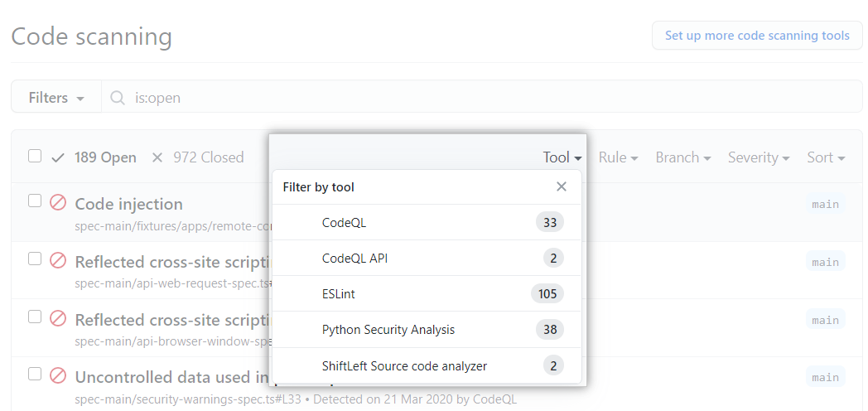Select the Uncontrolled data alert checkbox
Image resolution: width=868 pixels, height=411 pixels.
(x=35, y=375)
